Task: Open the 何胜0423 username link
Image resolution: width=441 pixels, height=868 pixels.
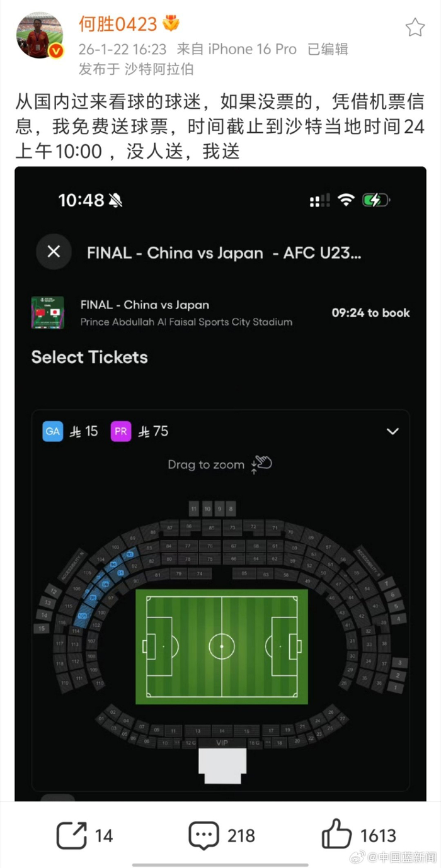Action: [x=117, y=24]
